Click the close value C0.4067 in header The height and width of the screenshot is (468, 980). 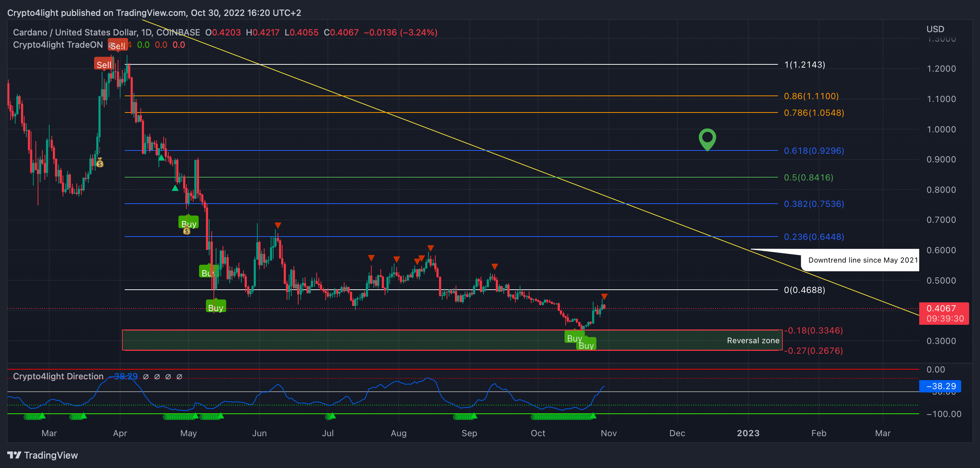tap(341, 32)
